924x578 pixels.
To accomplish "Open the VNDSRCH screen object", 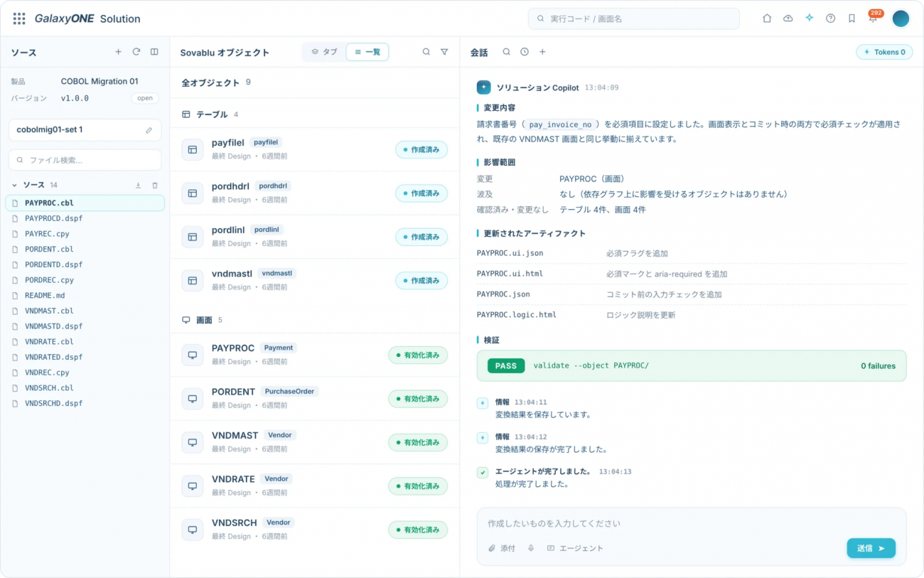I will tap(315, 530).
